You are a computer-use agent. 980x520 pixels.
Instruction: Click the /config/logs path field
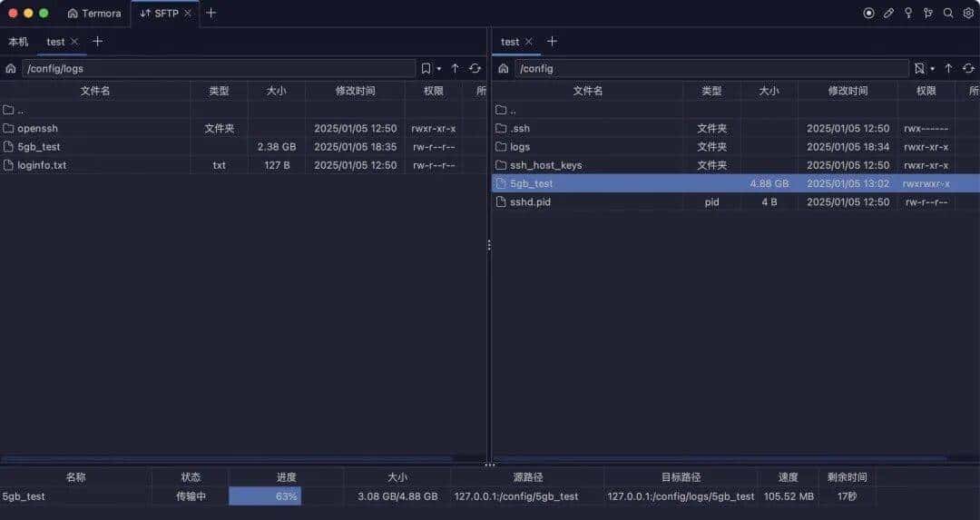219,69
